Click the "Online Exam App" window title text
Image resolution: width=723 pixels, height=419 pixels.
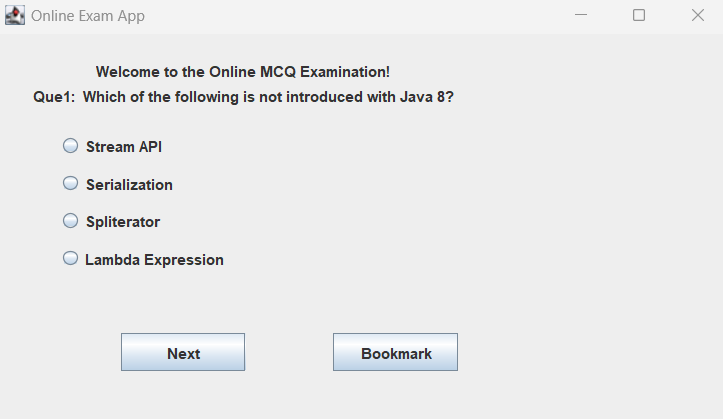pyautogui.click(x=88, y=17)
